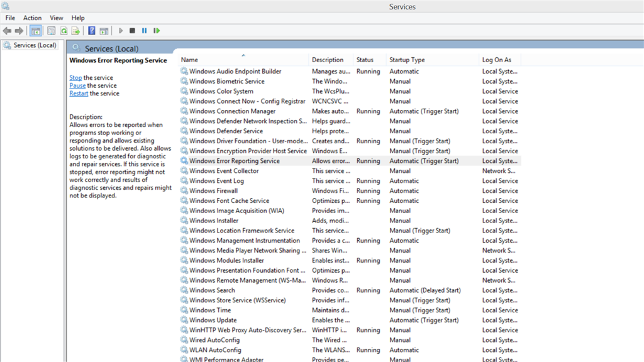Click the gear icon beside Windows Defender Service
This screenshot has height=362, width=644.
[x=184, y=131]
